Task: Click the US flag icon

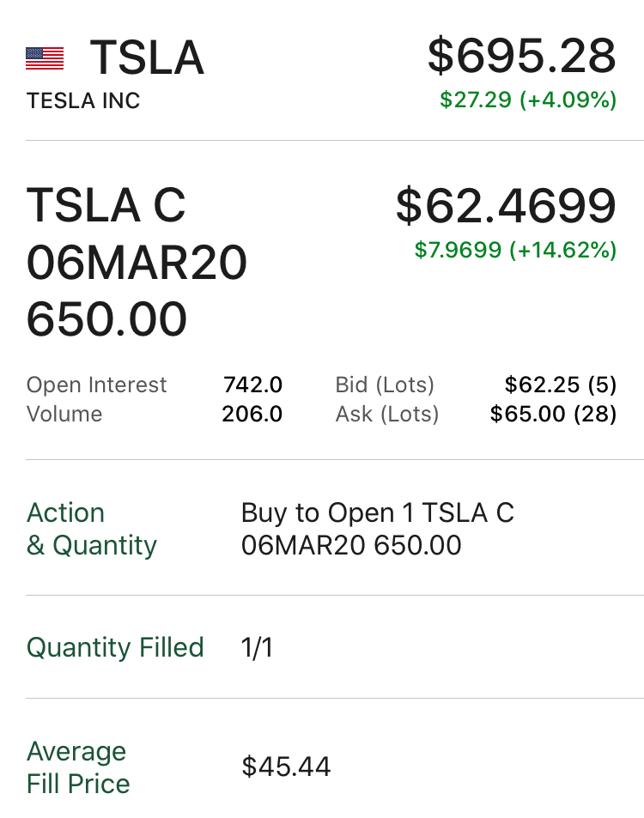Action: click(x=45, y=58)
